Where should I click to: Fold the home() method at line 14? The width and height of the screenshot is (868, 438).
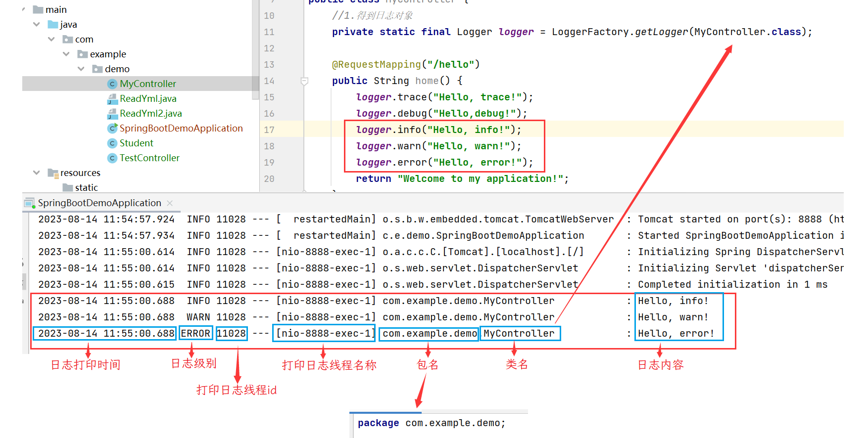[304, 81]
